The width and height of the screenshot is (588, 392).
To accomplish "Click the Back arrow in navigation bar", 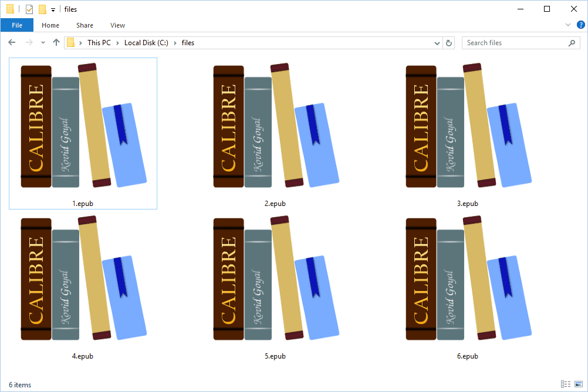I will pos(12,43).
